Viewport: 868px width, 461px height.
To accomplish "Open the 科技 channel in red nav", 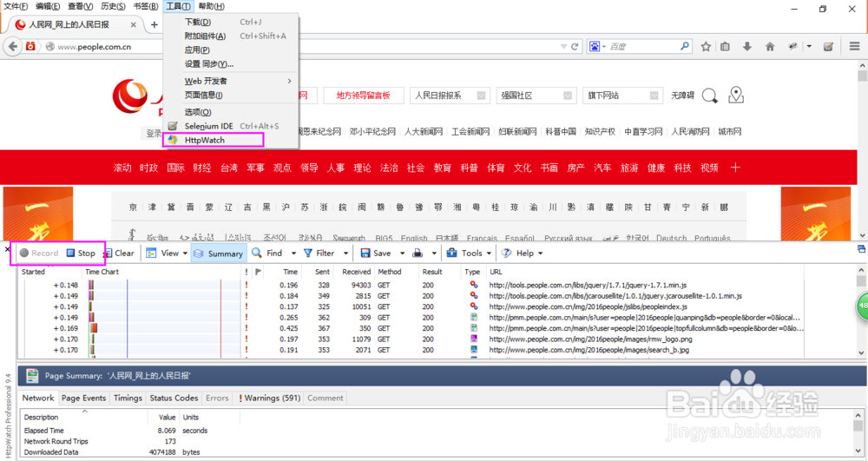I will coord(682,168).
